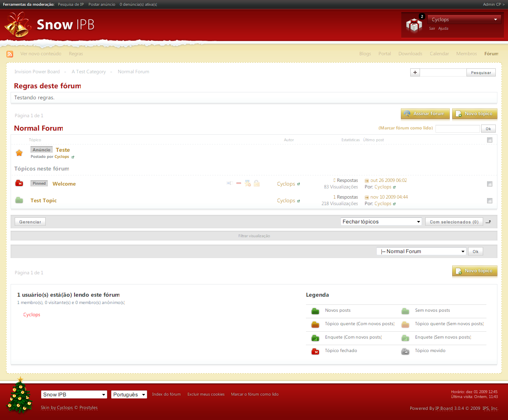Toggle the select-all checkbox in table header

(490, 140)
